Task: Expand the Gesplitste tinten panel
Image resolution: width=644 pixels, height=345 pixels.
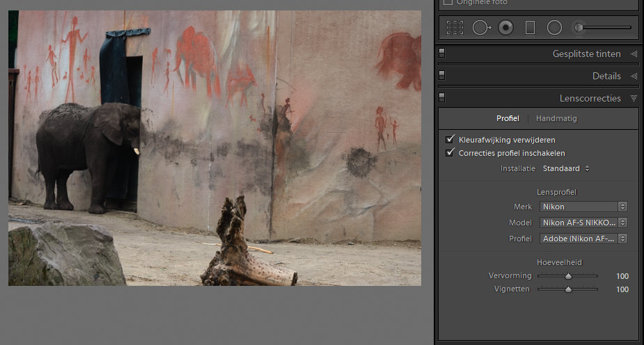Action: point(634,54)
